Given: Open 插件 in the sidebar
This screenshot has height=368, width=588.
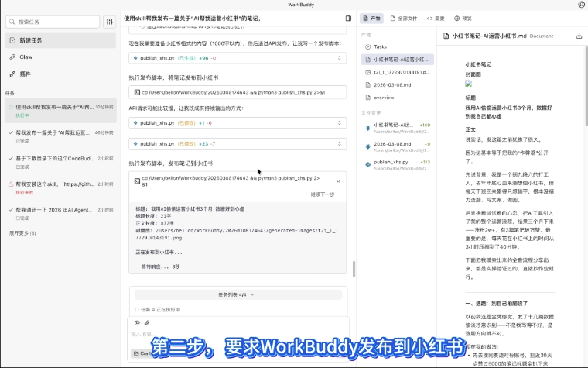Looking at the screenshot, I should pyautogui.click(x=61, y=74).
